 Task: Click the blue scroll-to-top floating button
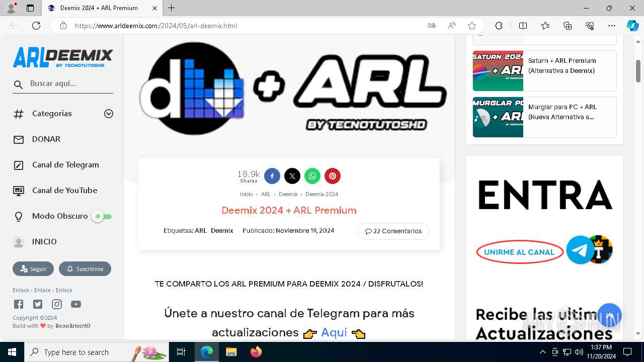609,316
